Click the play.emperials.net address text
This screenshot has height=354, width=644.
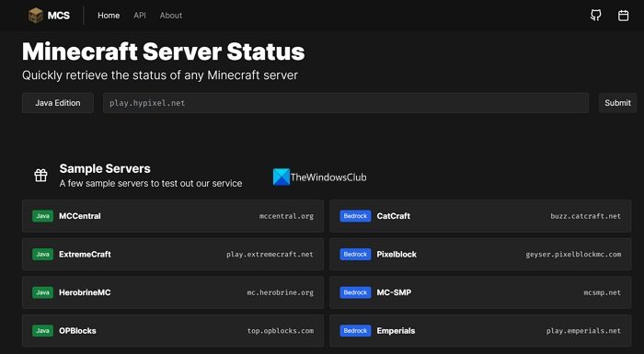tap(583, 331)
